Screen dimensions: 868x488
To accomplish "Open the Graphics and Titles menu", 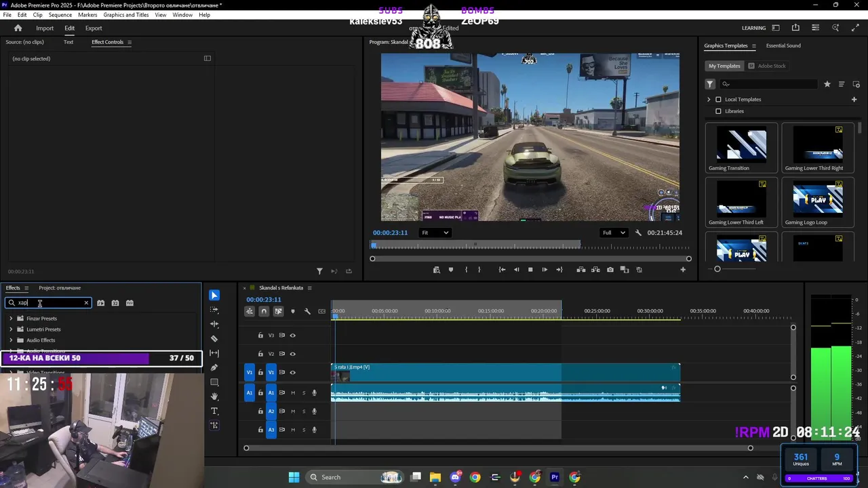I will [126, 15].
